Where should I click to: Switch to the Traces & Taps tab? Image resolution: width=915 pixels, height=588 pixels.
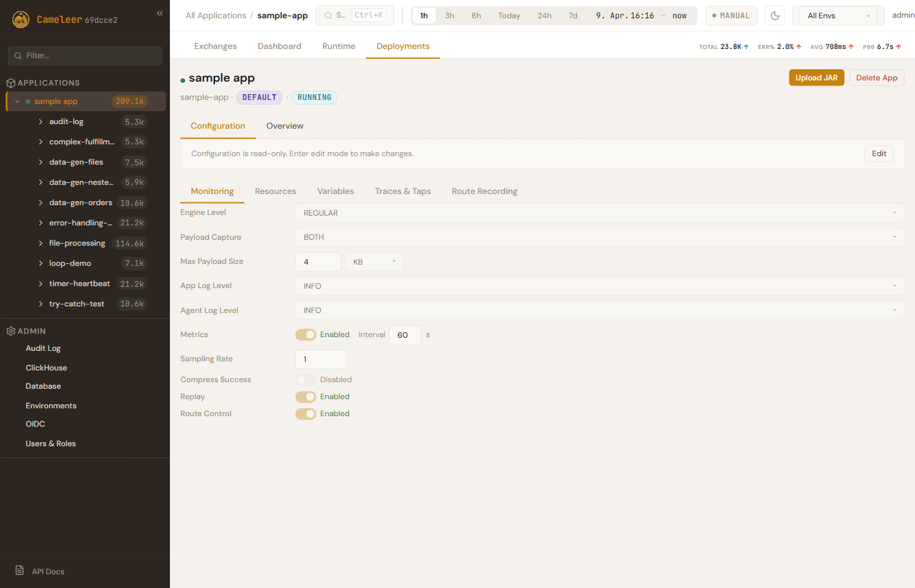point(403,191)
